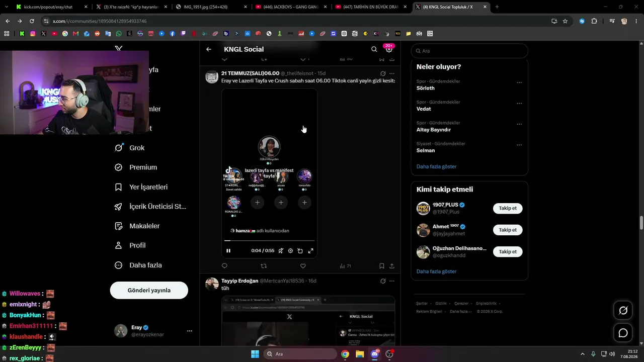
Task: Open the floating messages chat button
Action: [623, 333]
